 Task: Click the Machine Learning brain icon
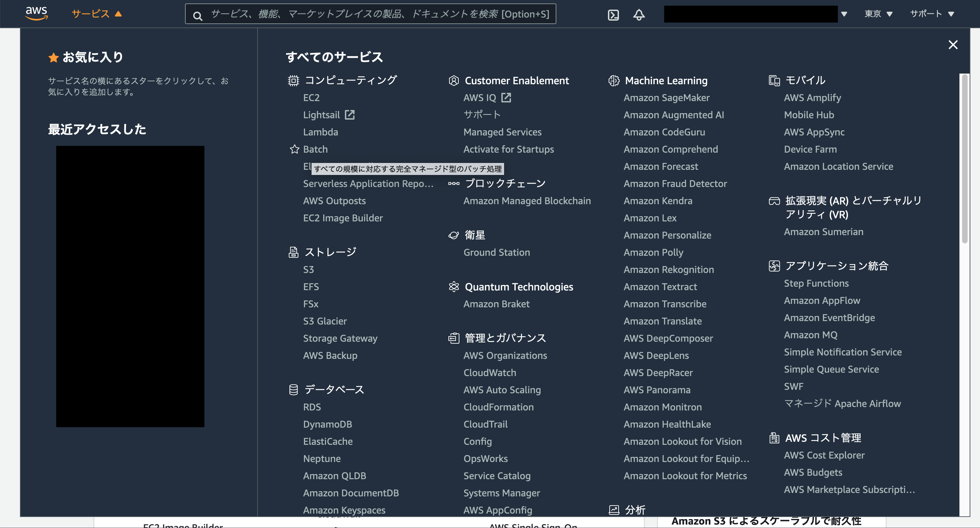coord(614,81)
